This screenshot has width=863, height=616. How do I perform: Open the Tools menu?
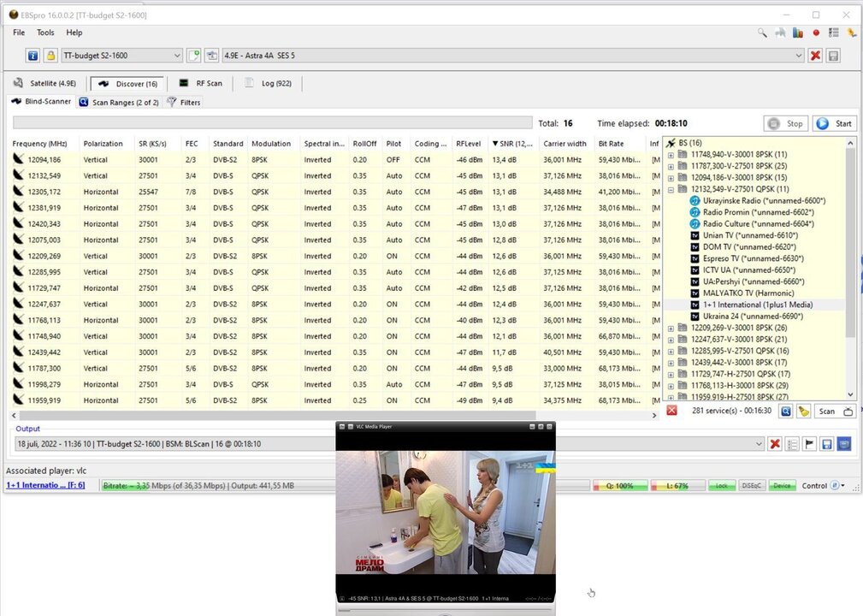pos(45,33)
